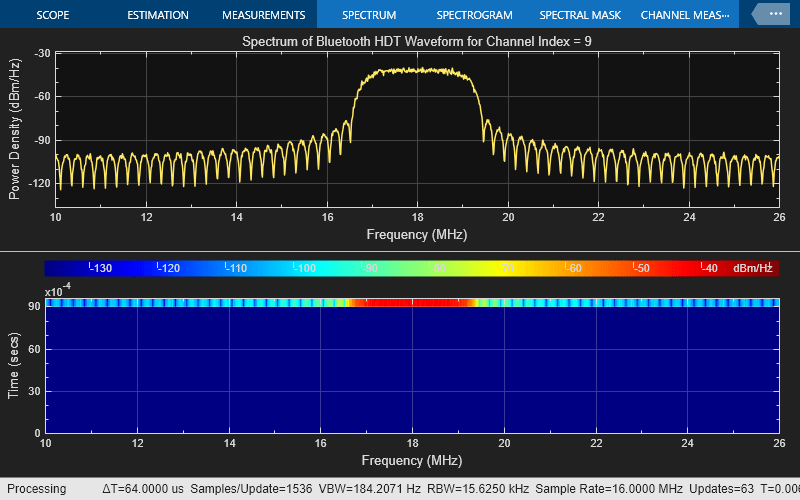Click the Time (secs) axis label
Image resolution: width=800 pixels, height=500 pixels.
15,366
